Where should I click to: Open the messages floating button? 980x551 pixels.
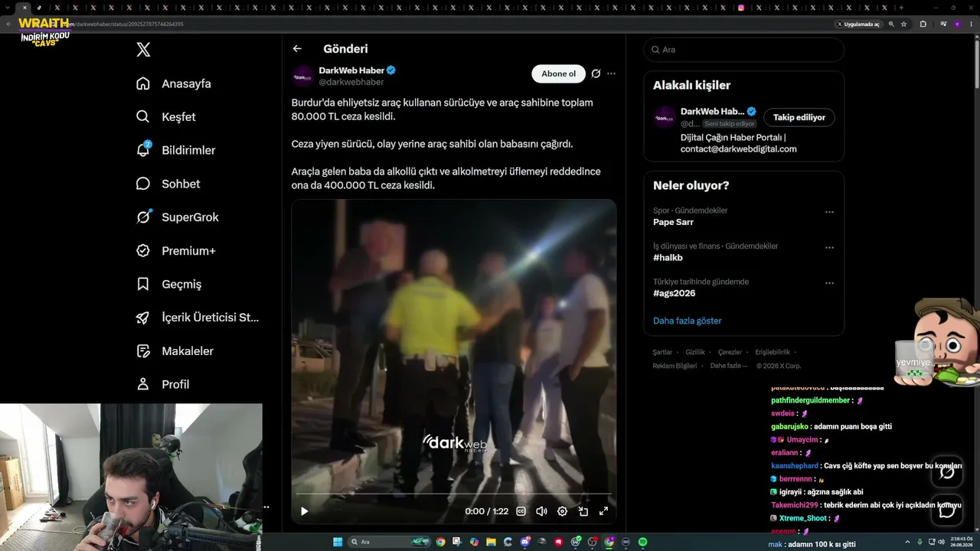(x=947, y=510)
